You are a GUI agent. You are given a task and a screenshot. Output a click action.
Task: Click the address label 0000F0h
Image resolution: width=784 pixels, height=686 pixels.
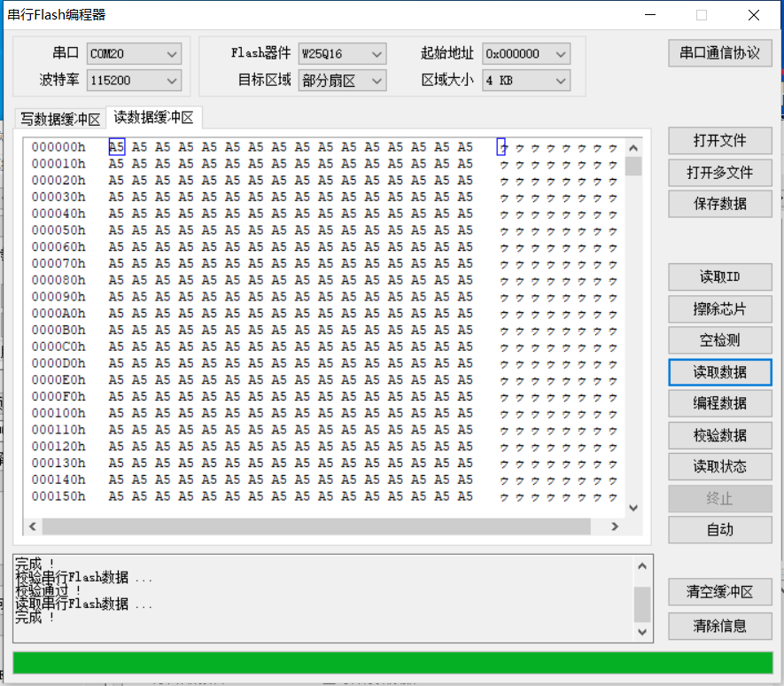pyautogui.click(x=58, y=396)
